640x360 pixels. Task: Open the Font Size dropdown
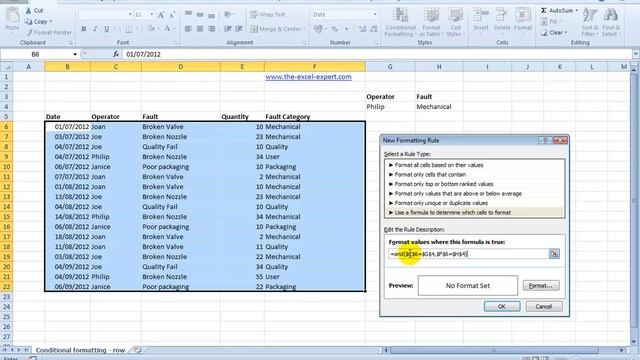(x=151, y=15)
